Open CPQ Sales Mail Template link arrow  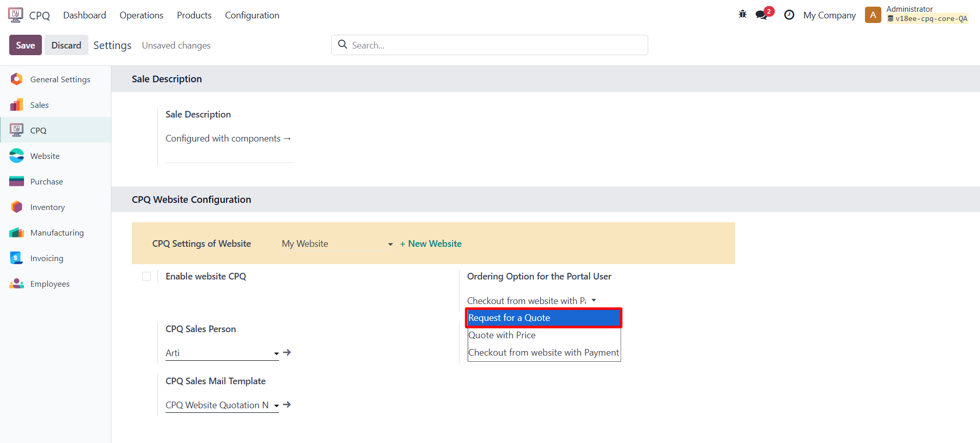(x=287, y=405)
